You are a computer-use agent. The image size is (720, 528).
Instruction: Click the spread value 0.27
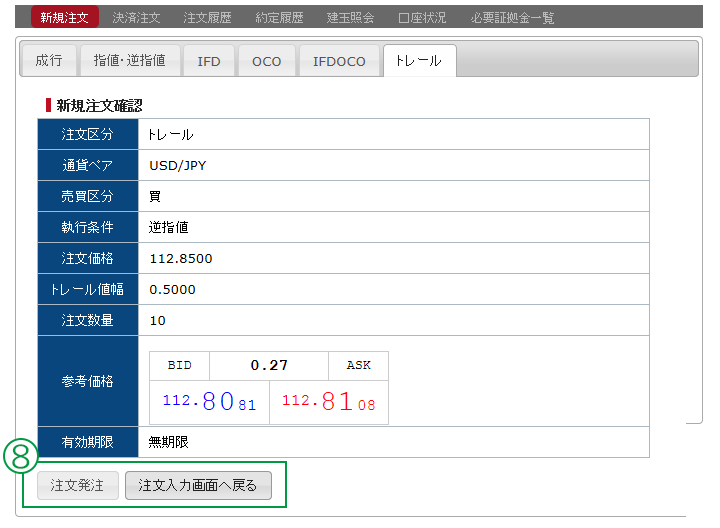tap(269, 365)
